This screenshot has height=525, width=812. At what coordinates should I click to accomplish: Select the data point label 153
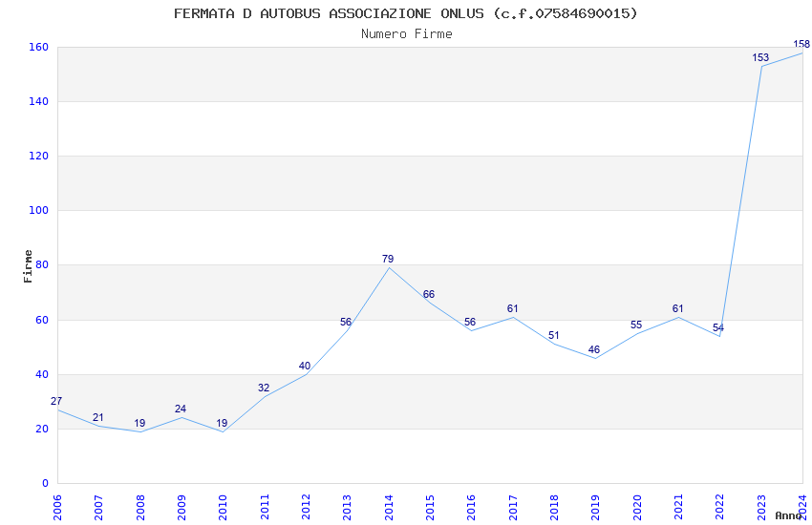point(760,57)
